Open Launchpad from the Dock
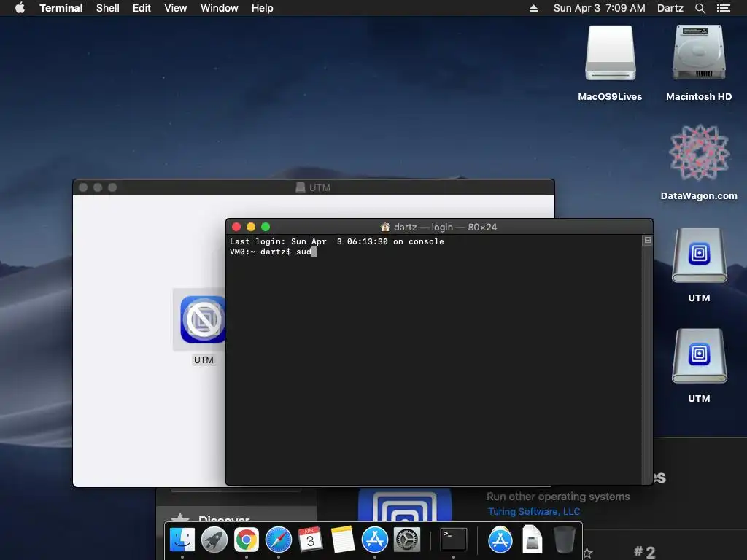This screenshot has width=747, height=560. pos(214,540)
